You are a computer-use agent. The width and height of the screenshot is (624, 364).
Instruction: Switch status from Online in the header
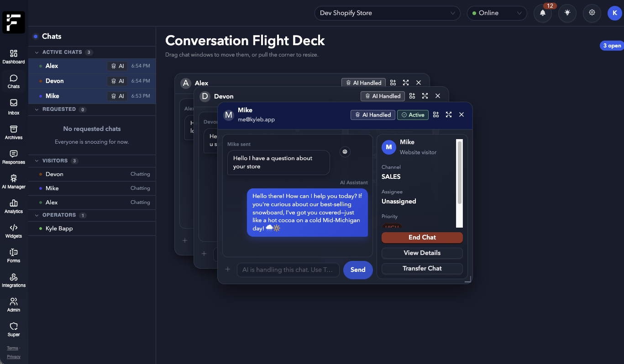pos(497,13)
